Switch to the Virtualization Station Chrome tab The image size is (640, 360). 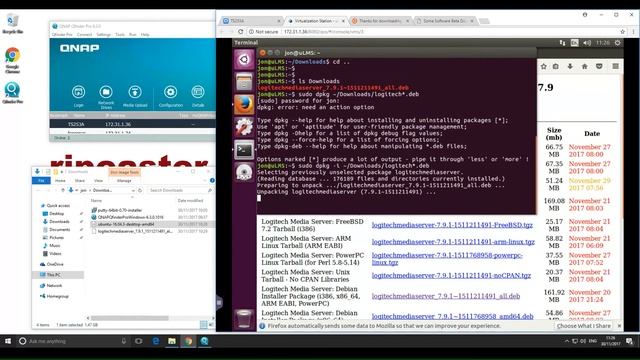point(315,21)
